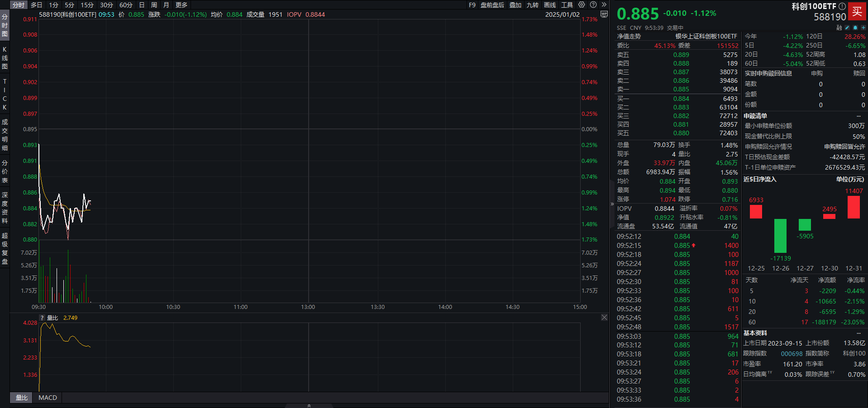Click tracked index code 000698 link
The height and width of the screenshot is (408, 868).
click(x=792, y=354)
